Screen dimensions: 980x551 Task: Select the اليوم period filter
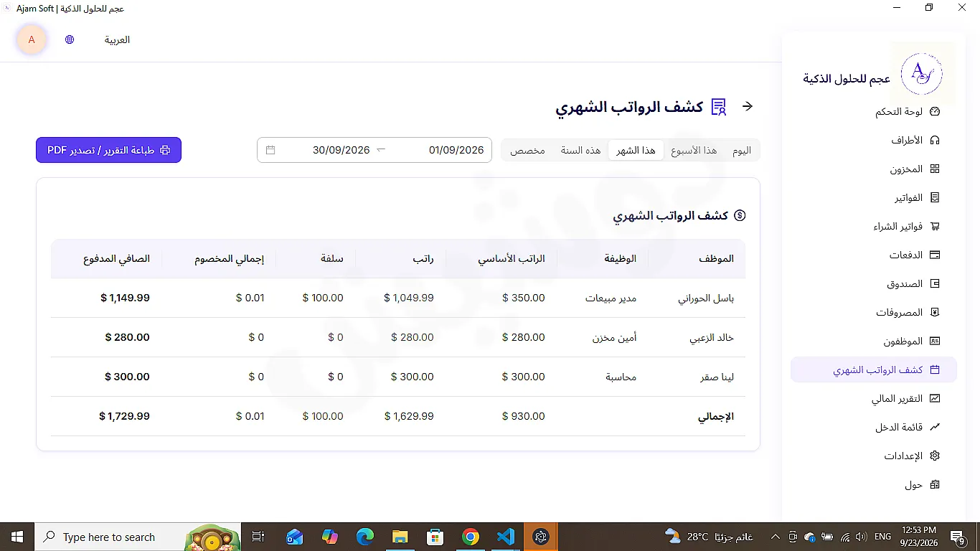coord(742,151)
